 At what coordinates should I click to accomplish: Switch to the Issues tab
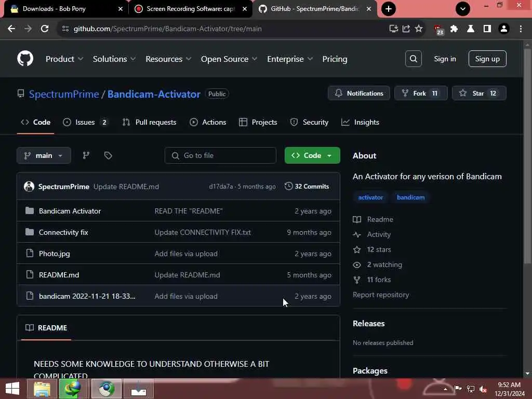(85, 122)
